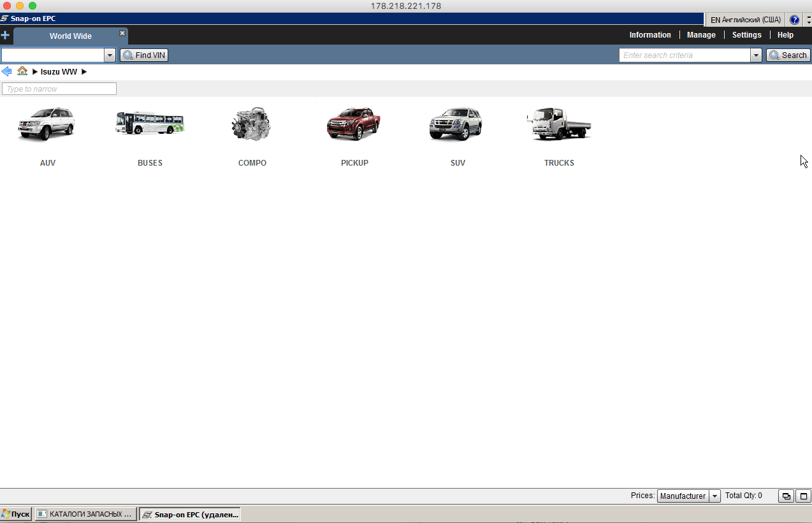
Task: Open the Settings menu
Action: coord(746,35)
